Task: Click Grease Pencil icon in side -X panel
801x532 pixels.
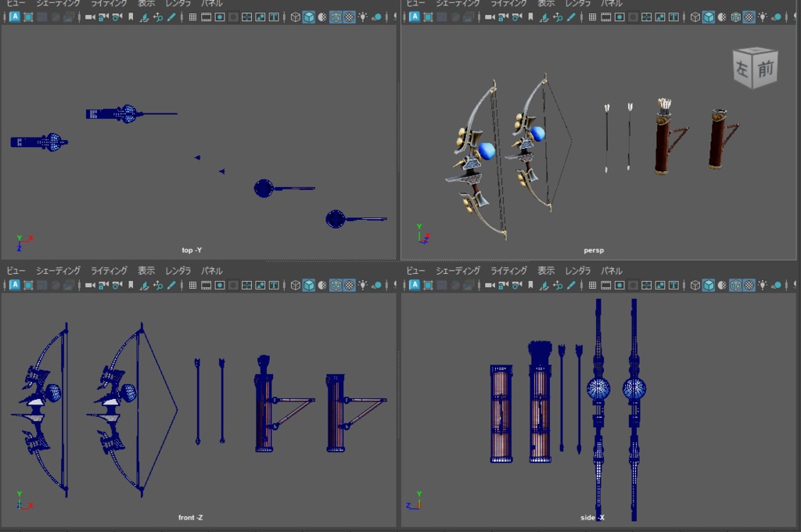Action: click(572, 285)
